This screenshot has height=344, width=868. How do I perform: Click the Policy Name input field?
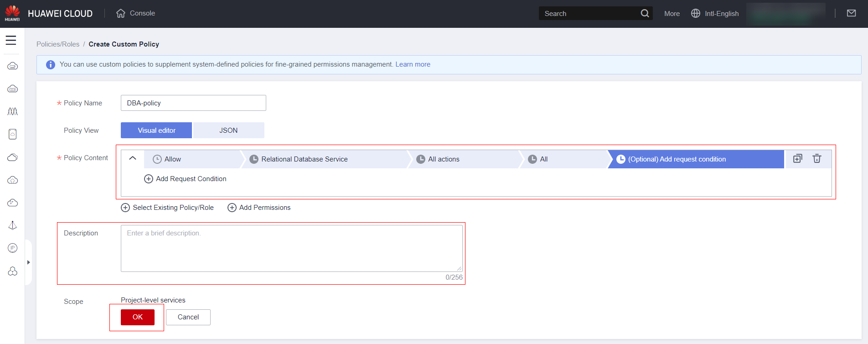pyautogui.click(x=193, y=103)
